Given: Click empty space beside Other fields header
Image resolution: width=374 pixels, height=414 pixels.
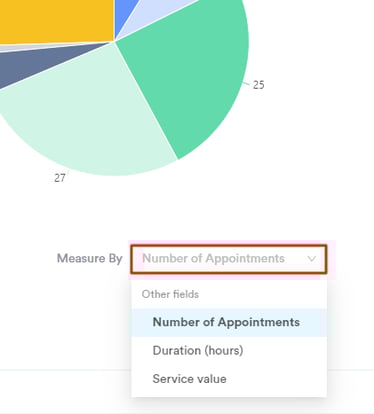Looking at the screenshot, I should [263, 294].
